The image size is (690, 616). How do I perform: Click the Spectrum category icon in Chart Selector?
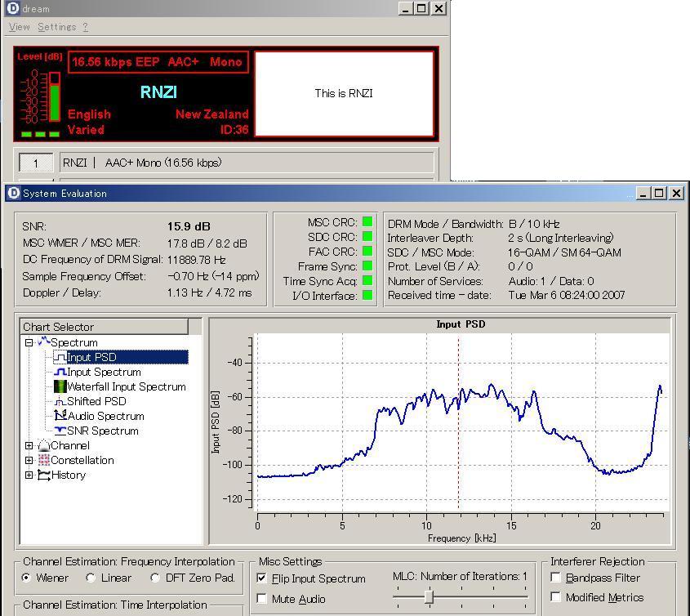pyautogui.click(x=43, y=342)
